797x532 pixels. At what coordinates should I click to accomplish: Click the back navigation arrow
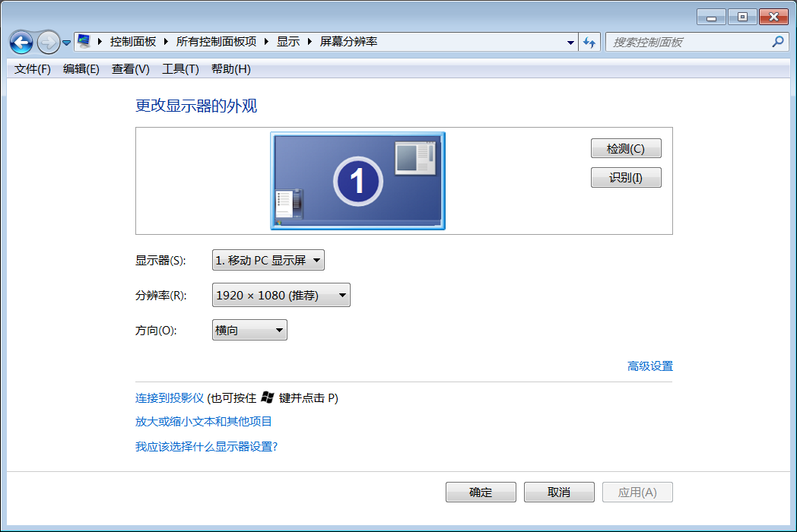(x=21, y=42)
